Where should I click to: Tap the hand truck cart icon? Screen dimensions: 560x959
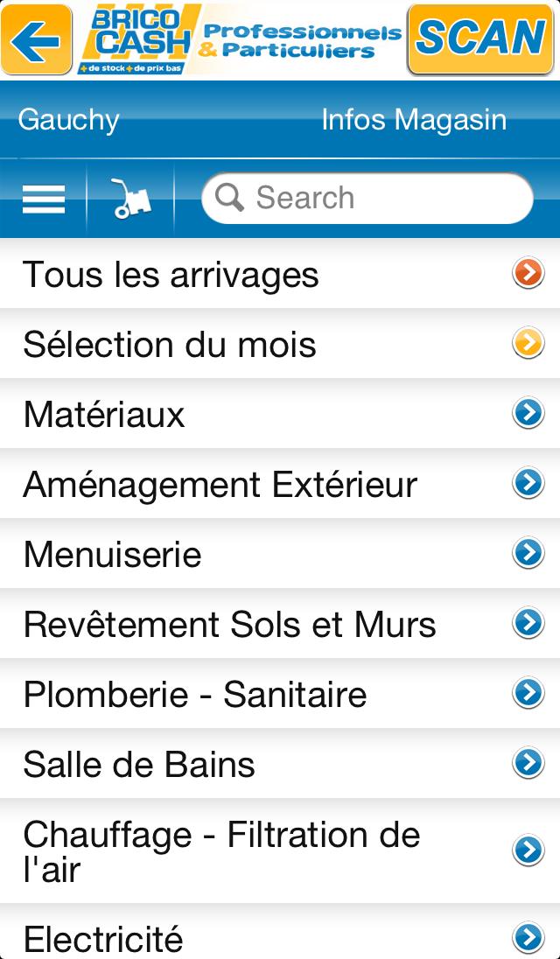point(131,199)
